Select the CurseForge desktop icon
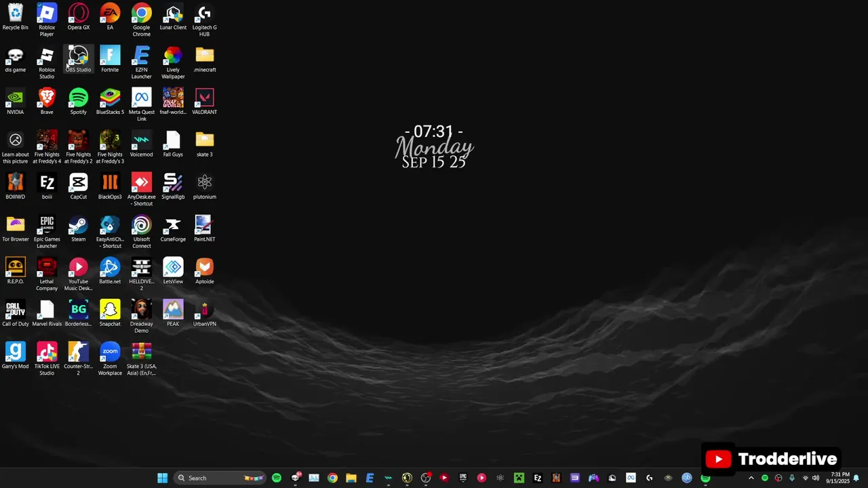 [173, 230]
